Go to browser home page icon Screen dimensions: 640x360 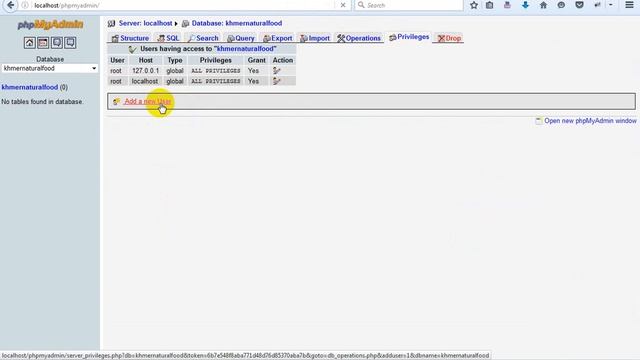coord(543,5)
